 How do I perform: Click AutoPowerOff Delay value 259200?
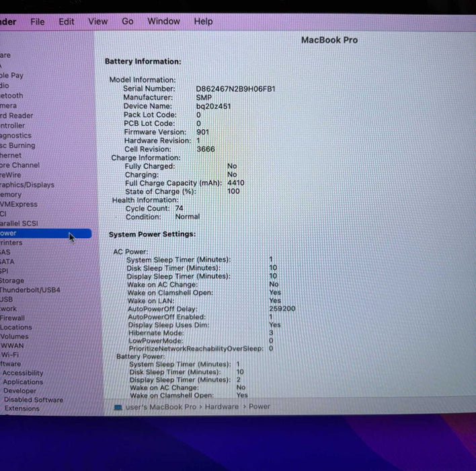point(282,308)
